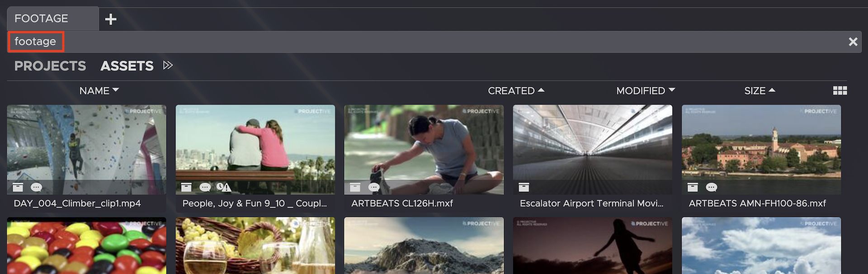Toggle the grid view layout
868x274 pixels.
(840, 91)
